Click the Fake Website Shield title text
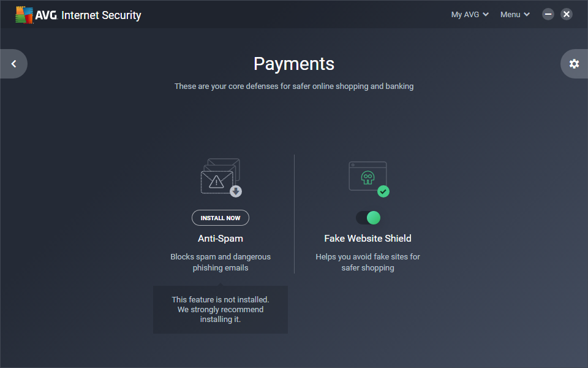This screenshot has height=368, width=588. [368, 239]
